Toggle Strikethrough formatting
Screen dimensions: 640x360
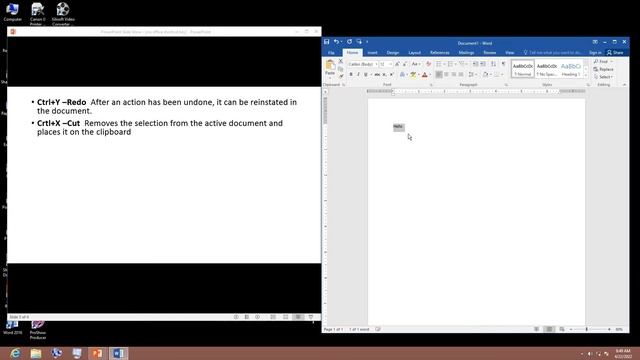click(377, 75)
